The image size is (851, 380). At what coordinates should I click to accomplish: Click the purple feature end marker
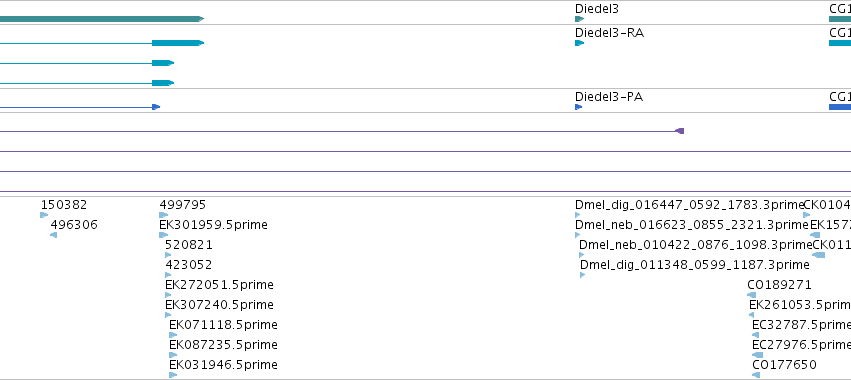(679, 131)
